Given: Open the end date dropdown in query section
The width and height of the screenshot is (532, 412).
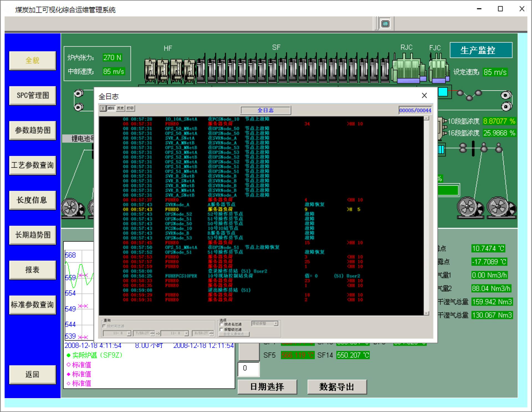Looking at the screenshot, I should click(186, 333).
